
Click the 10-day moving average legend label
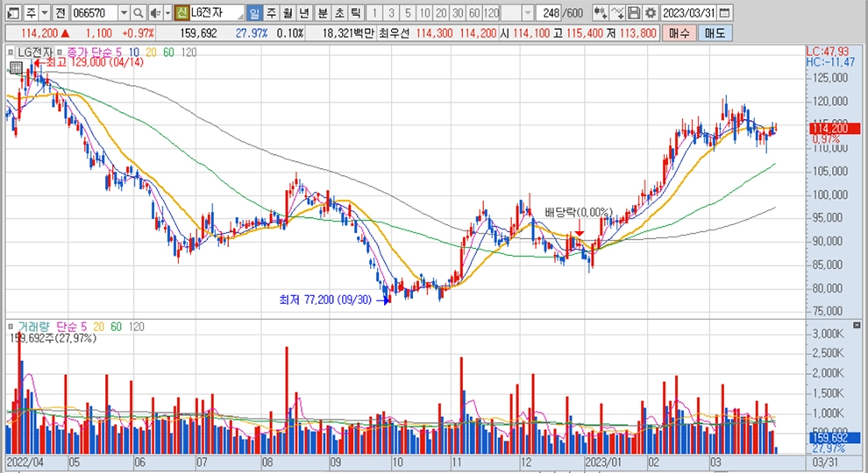(x=134, y=53)
